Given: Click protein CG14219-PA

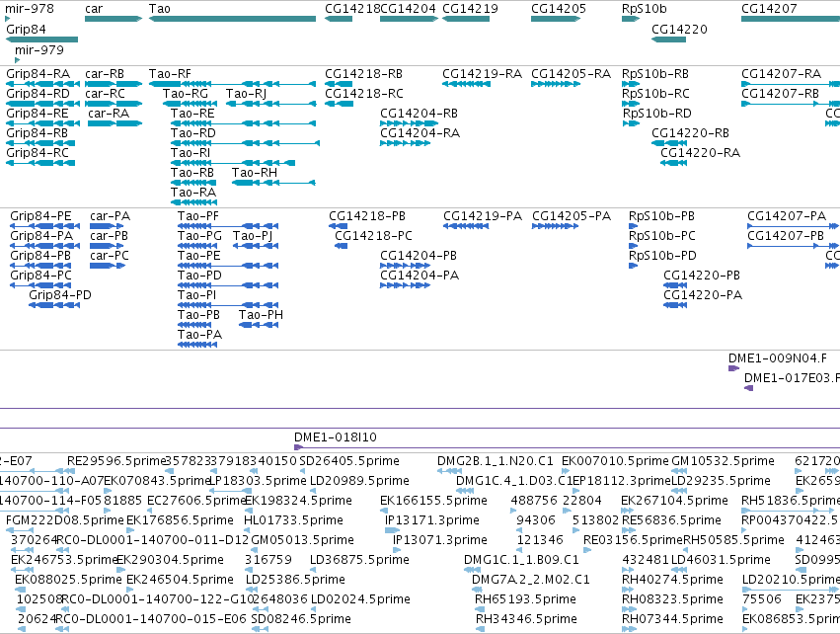Looking at the screenshot, I should point(466,226).
